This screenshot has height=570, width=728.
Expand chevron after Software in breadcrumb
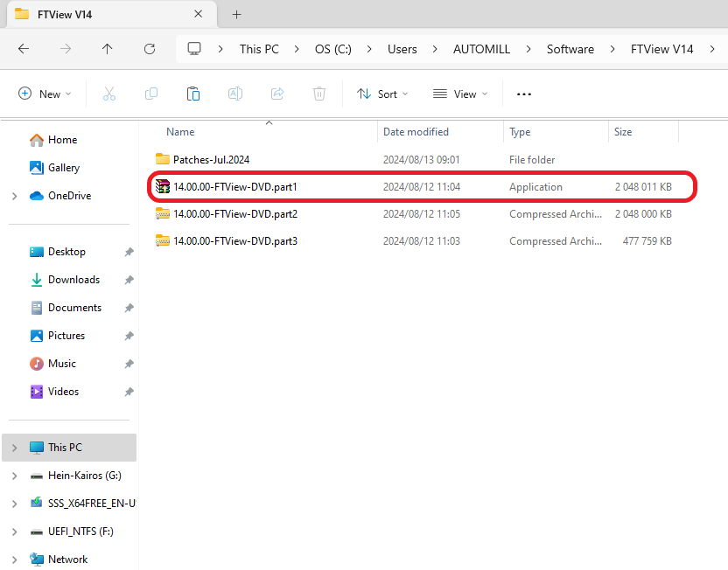click(612, 49)
